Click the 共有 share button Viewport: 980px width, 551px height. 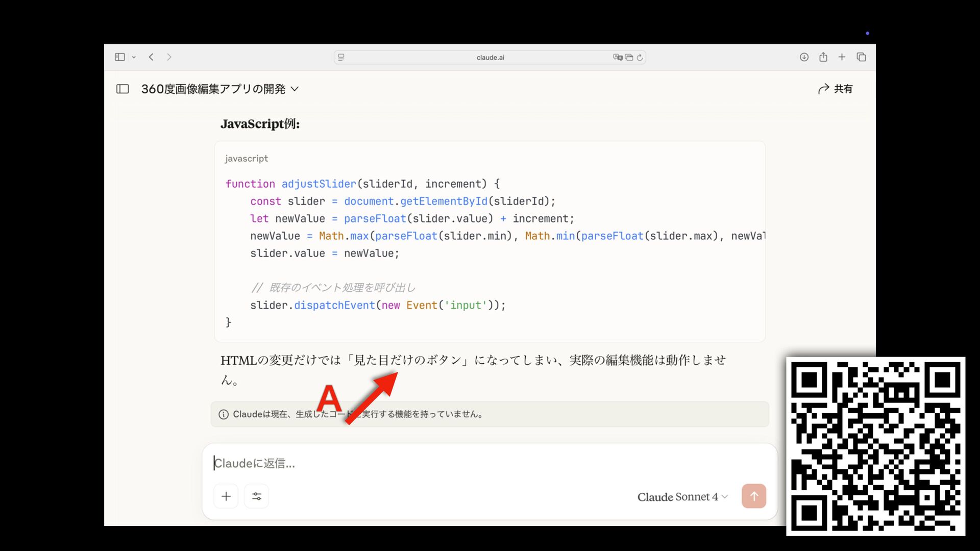(835, 89)
